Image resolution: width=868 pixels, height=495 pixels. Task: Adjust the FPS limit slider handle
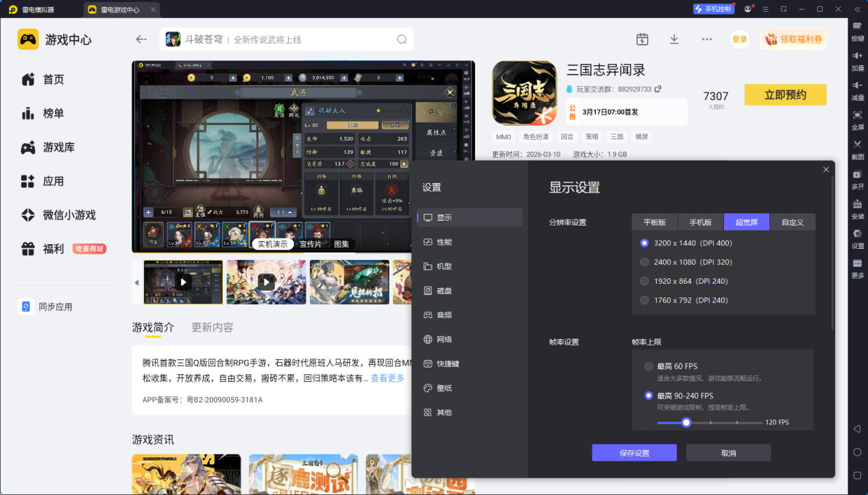tap(686, 422)
